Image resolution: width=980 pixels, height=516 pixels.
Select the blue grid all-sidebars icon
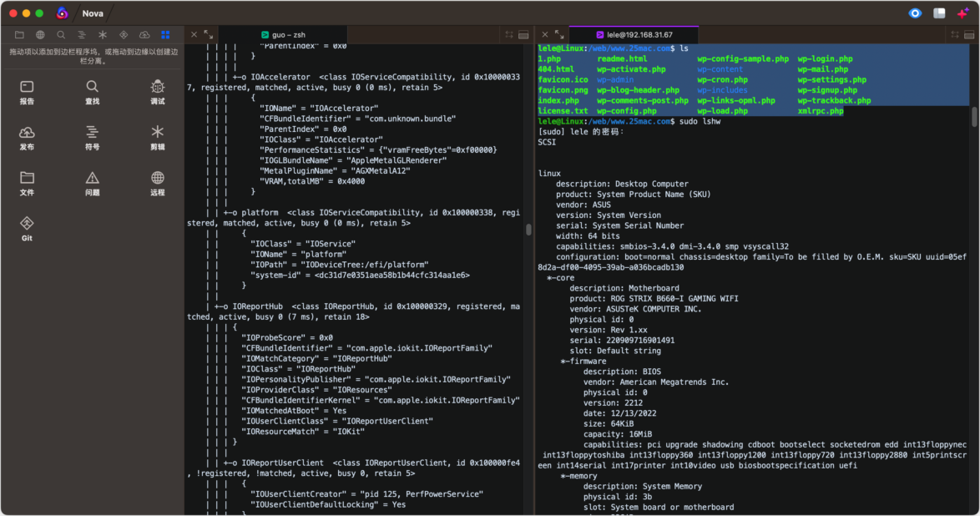click(165, 35)
